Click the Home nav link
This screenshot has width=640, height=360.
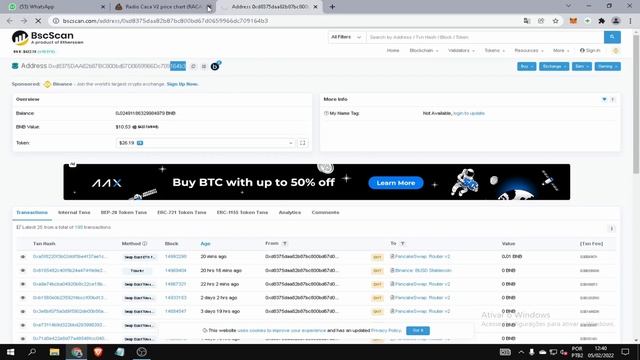tap(393, 51)
